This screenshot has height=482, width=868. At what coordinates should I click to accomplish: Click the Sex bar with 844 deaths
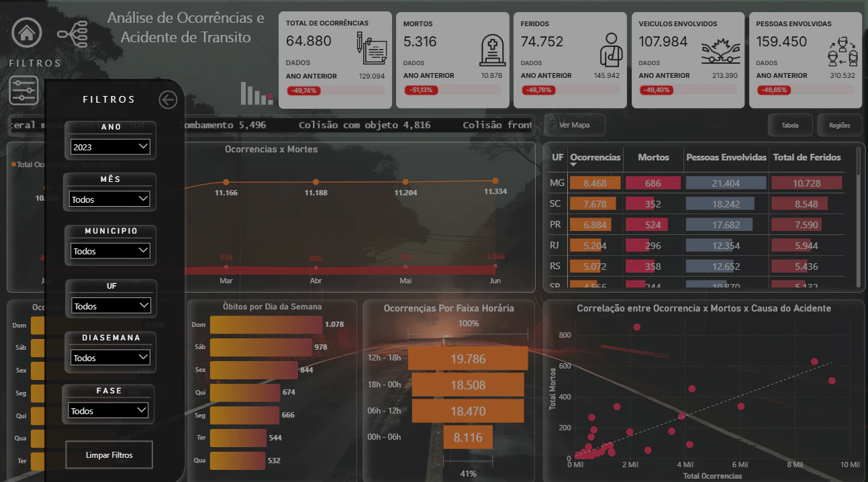point(254,370)
